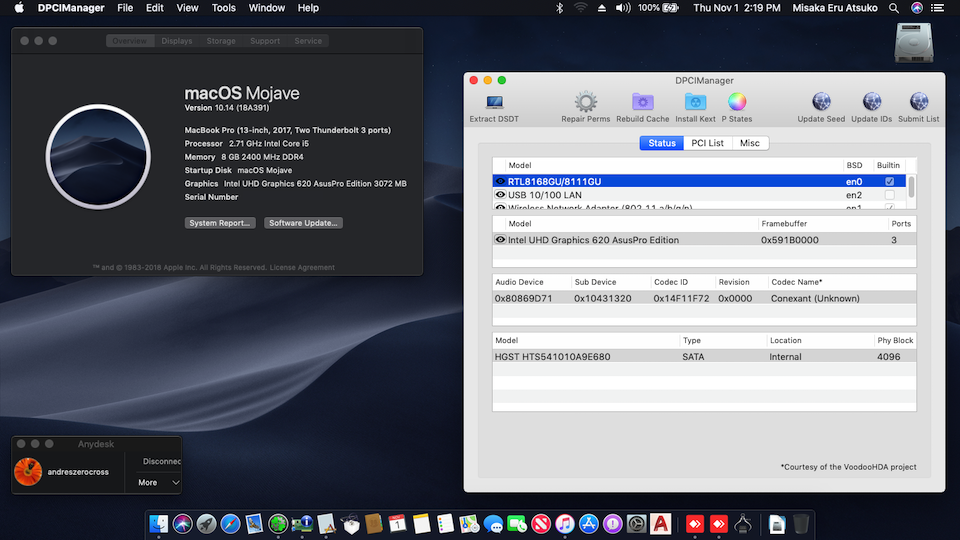This screenshot has width=960, height=540.
Task: Click the BSD column header
Action: tap(854, 165)
